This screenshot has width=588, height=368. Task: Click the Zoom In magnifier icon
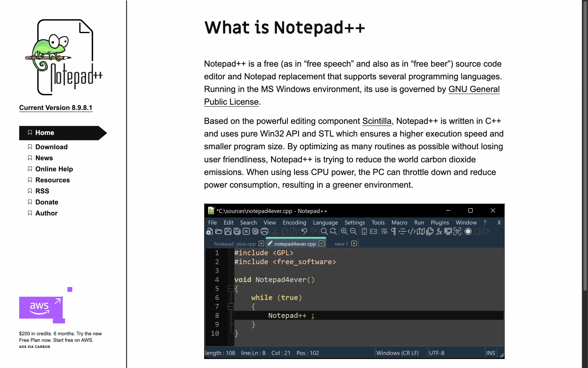pos(344,231)
